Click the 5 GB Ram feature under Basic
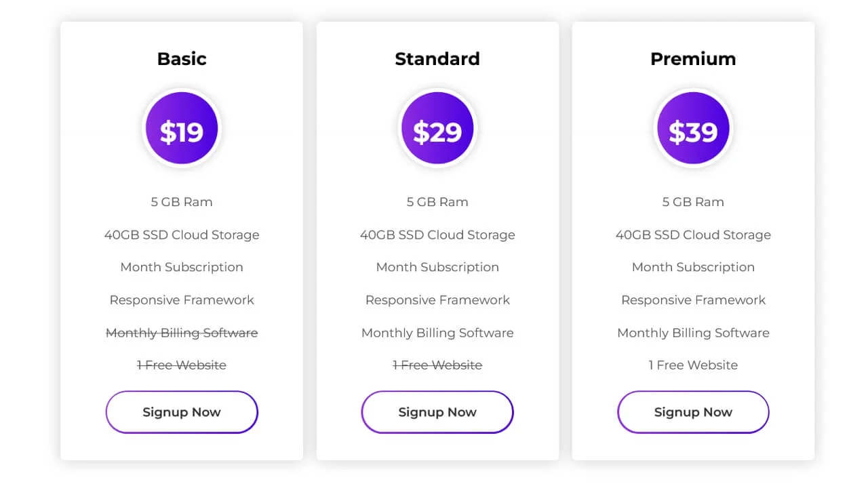868x488 pixels. coord(181,201)
